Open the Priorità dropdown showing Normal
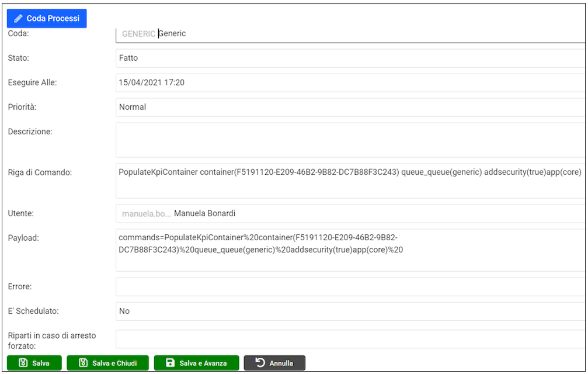Image resolution: width=588 pixels, height=374 pixels. [350, 108]
